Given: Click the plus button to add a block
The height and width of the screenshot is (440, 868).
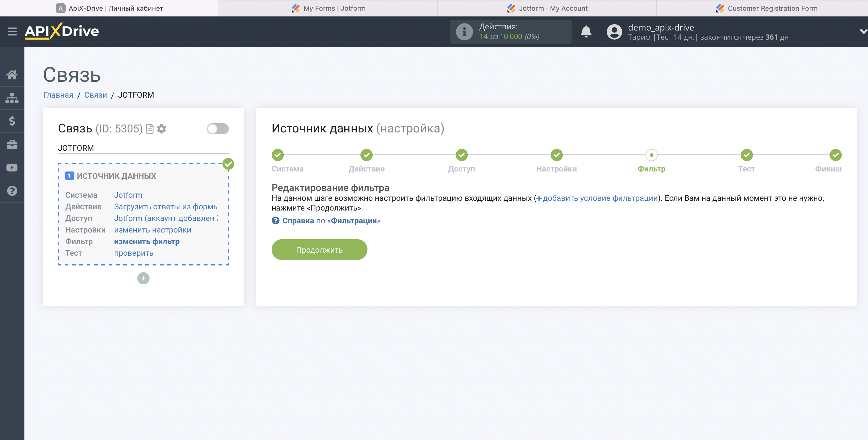Looking at the screenshot, I should (143, 278).
